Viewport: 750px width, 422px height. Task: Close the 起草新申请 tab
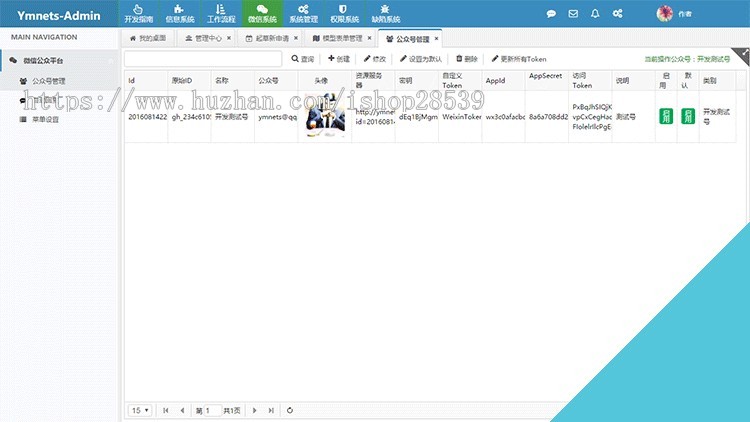296,38
